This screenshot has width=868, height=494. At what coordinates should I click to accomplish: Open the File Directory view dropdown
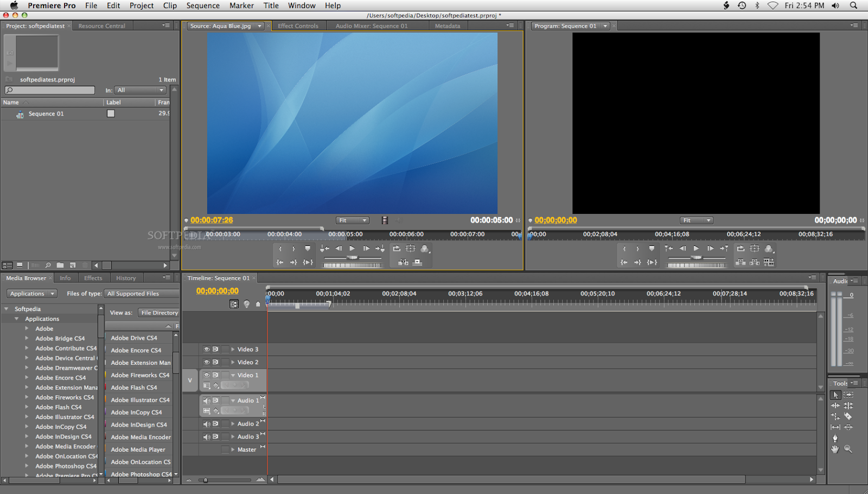159,313
